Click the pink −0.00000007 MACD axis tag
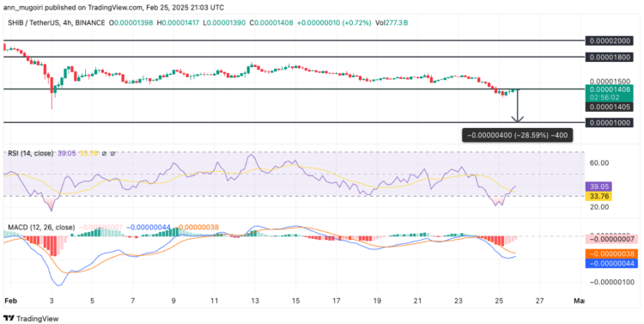This screenshot has width=644, height=324. tap(611, 238)
